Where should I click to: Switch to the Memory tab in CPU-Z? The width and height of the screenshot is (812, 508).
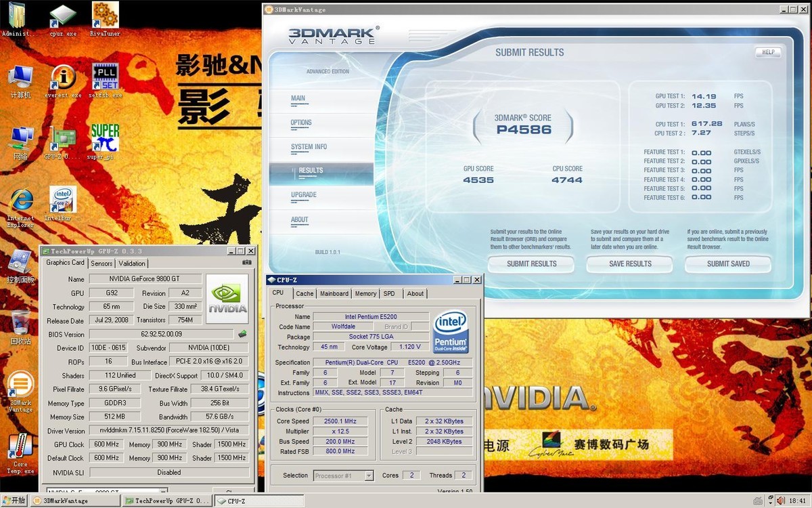(x=365, y=293)
